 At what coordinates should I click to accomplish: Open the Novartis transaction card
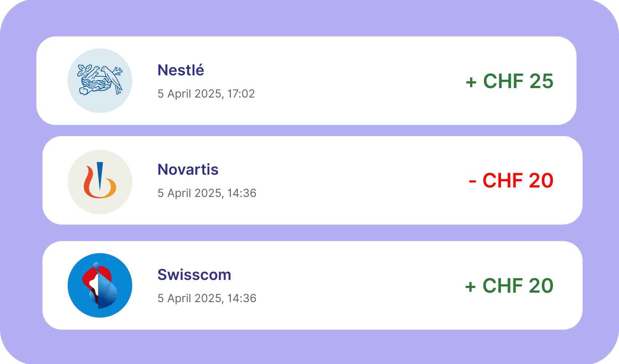(312, 181)
